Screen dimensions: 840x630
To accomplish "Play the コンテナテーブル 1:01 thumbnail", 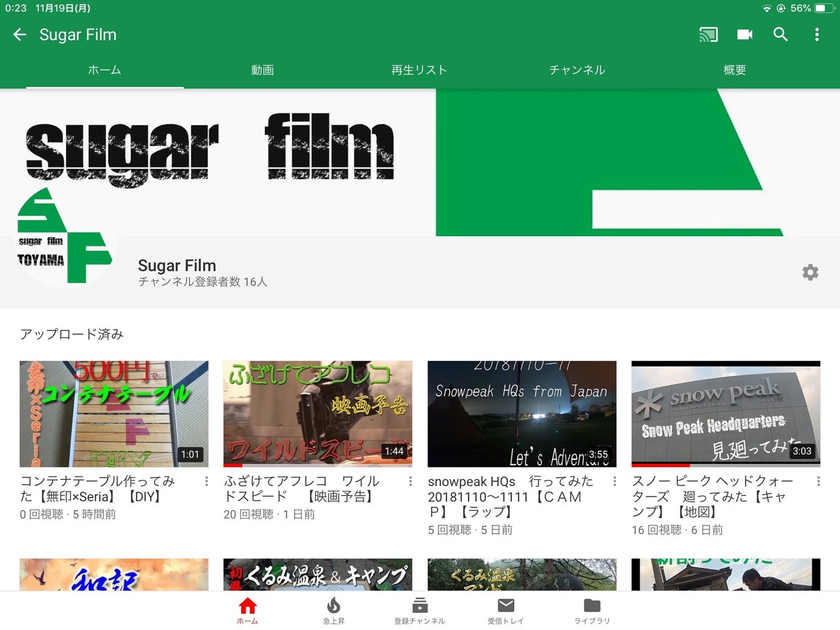I will [x=114, y=414].
